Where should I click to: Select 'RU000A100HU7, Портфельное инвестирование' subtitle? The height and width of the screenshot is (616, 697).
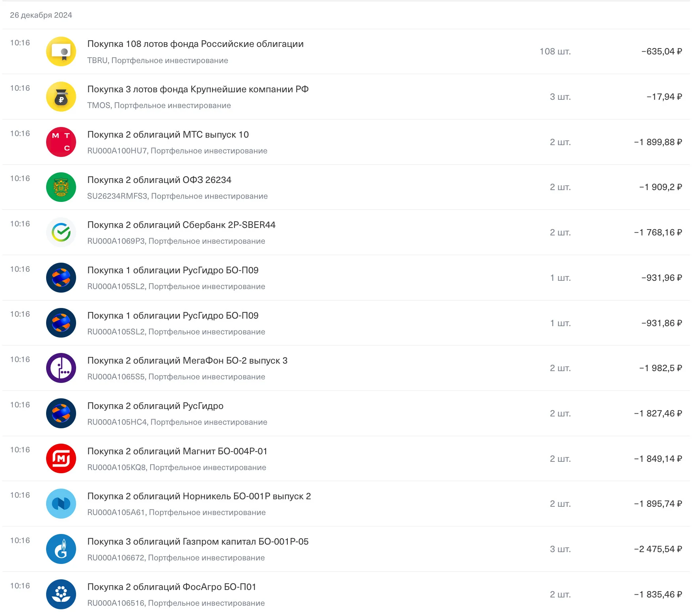click(177, 151)
